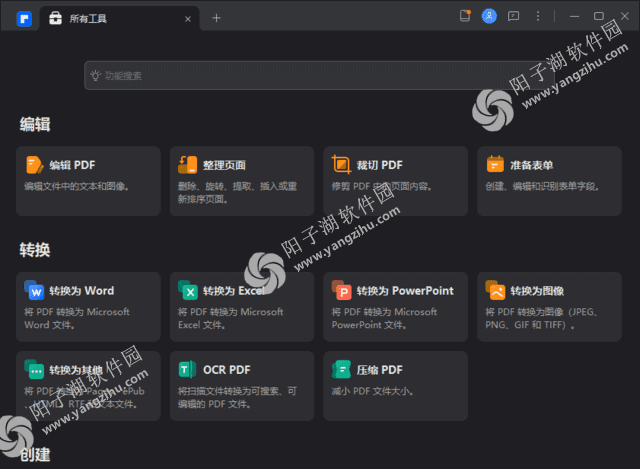Click the lightbulb icon in the search bar
The height and width of the screenshot is (469, 640).
[95, 76]
